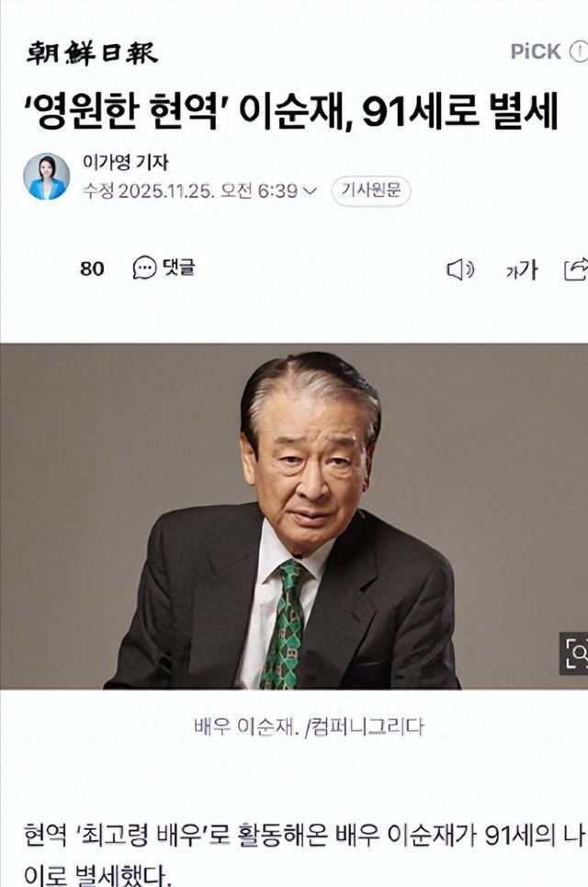Image resolution: width=588 pixels, height=887 pixels.
Task: Tap the 80 reaction count
Action: (x=92, y=268)
